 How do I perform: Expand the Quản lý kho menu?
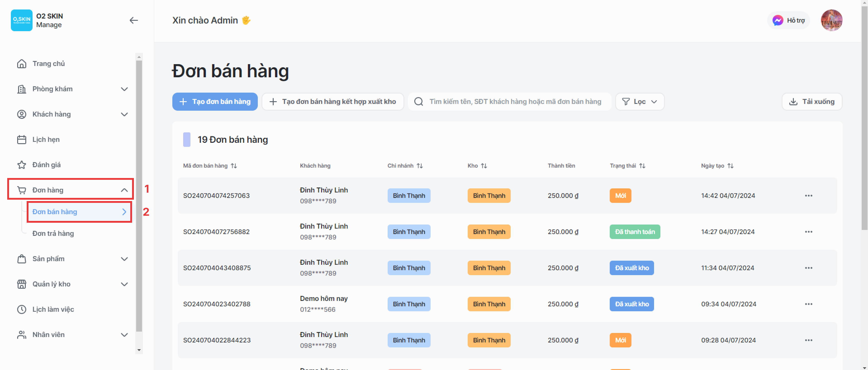coord(124,284)
